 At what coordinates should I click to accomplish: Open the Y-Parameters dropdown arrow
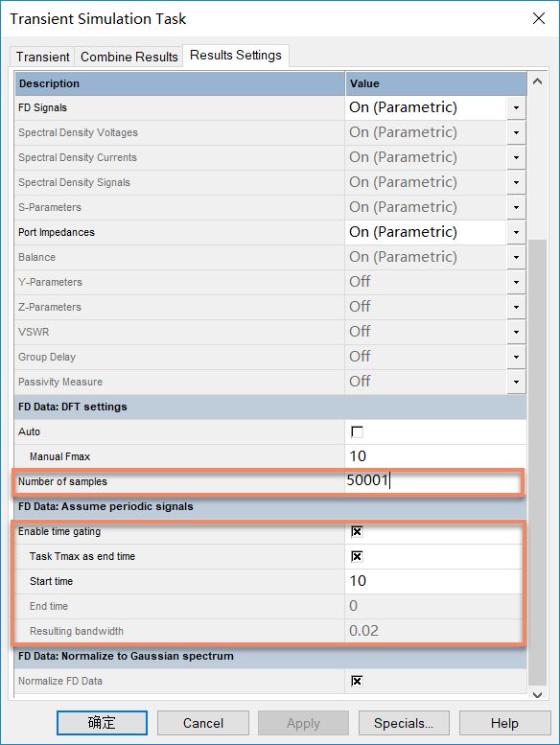coord(516,282)
